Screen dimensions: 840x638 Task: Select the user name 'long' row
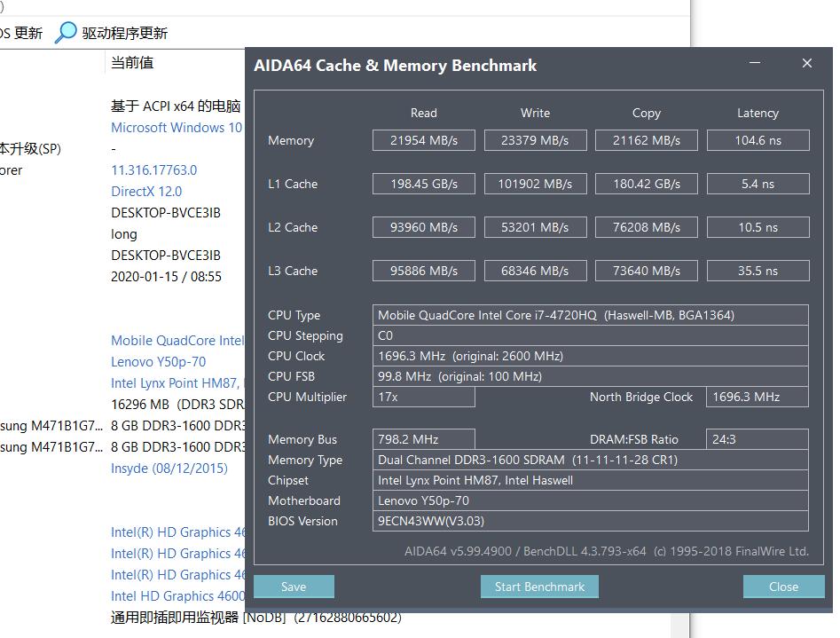coord(124,234)
